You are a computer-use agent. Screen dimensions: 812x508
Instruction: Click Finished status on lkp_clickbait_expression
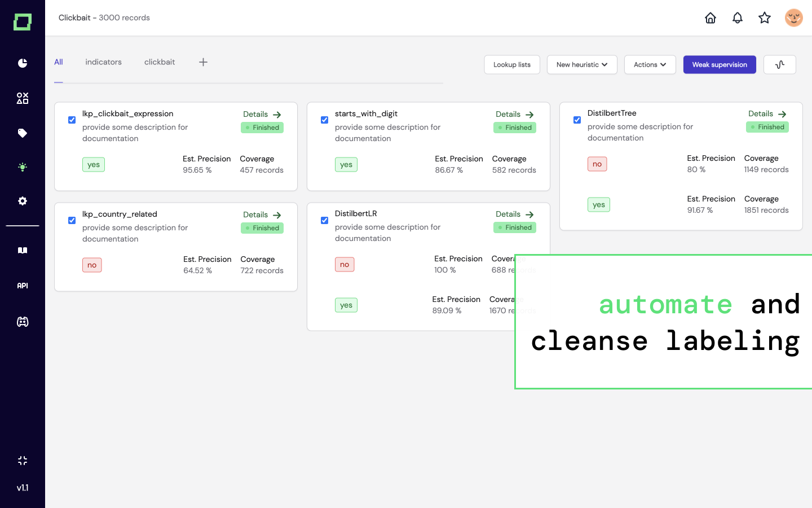point(262,128)
